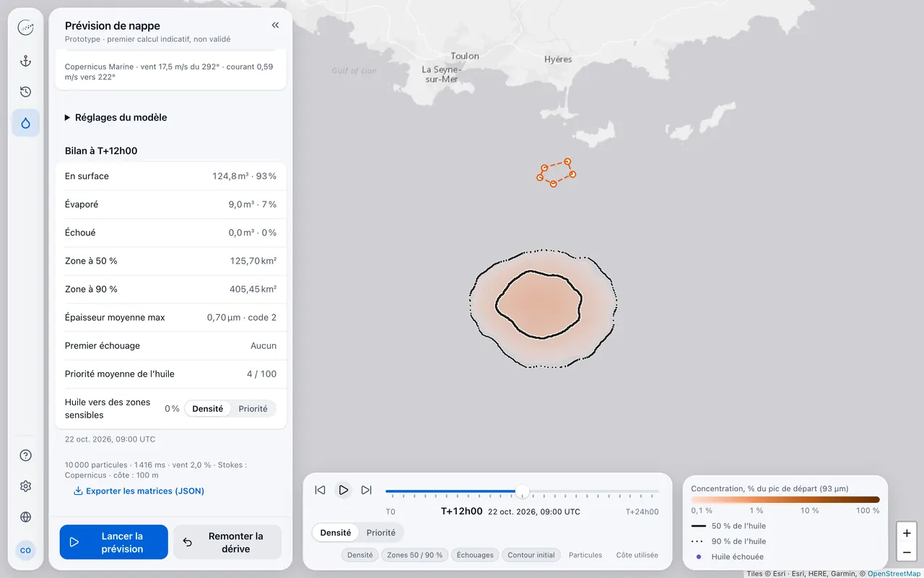Click the Épaisseur moyenne max value
This screenshot has width=924, height=578.
coord(242,317)
